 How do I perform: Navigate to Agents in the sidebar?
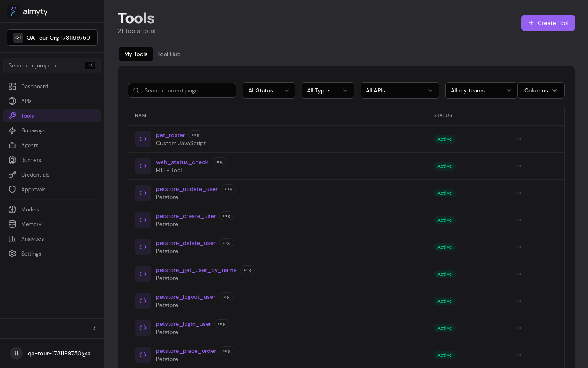point(52,145)
